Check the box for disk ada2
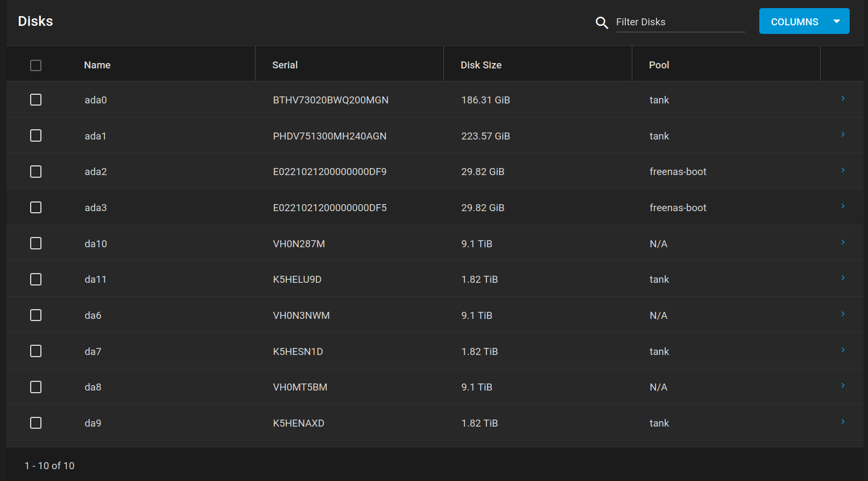Image resolution: width=868 pixels, height=481 pixels. point(36,171)
